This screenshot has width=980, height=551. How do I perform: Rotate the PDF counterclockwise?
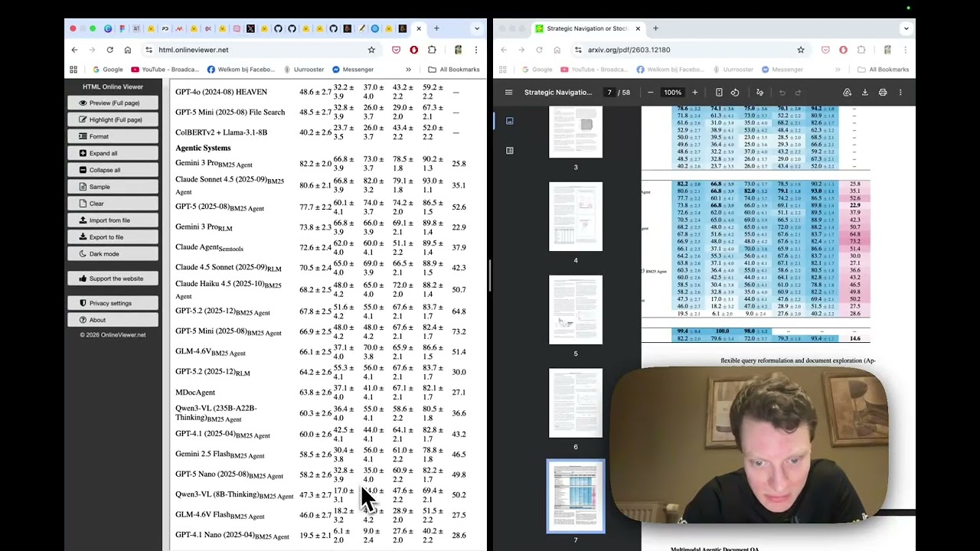tap(735, 93)
